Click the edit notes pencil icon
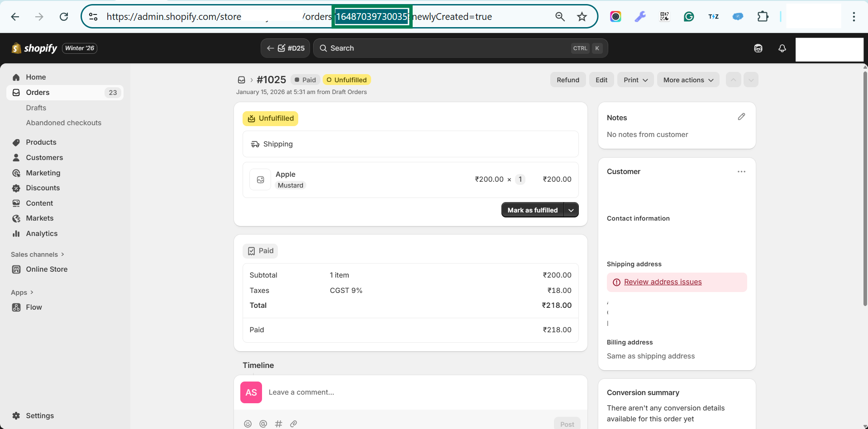 [741, 117]
